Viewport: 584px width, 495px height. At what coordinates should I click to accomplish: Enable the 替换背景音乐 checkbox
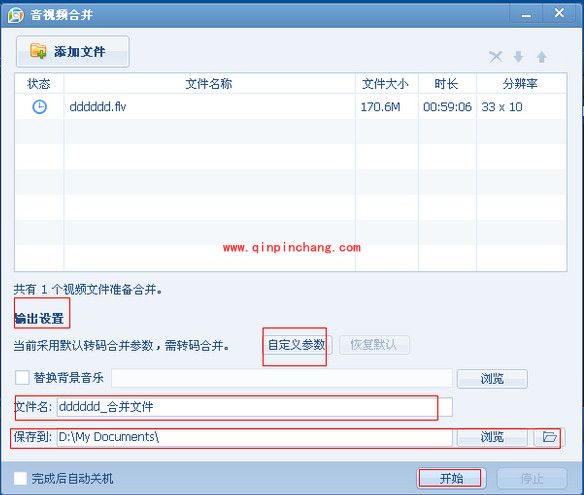click(22, 378)
